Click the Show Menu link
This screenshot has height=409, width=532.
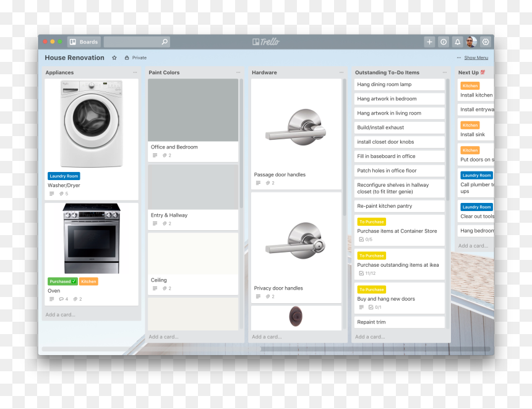tap(476, 58)
